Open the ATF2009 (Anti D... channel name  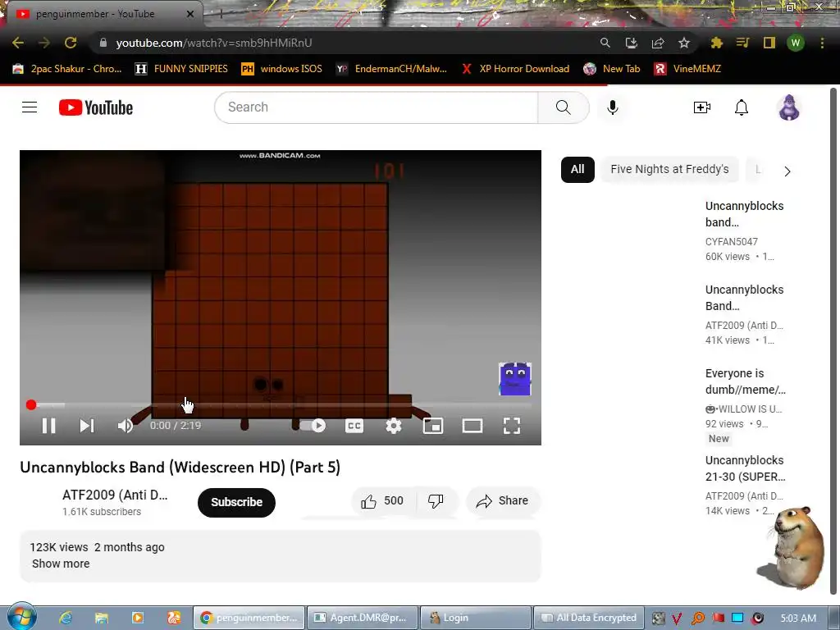[x=115, y=495]
